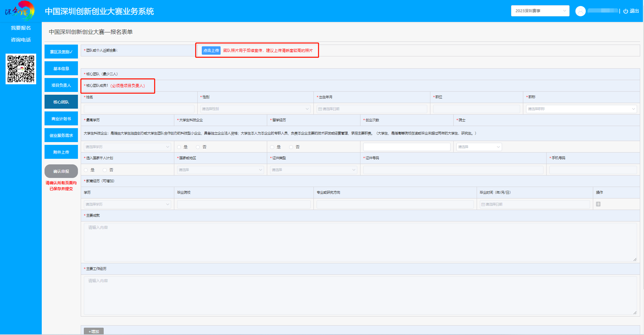
Task: Click the user avatar icon in the header
Action: coord(580,11)
